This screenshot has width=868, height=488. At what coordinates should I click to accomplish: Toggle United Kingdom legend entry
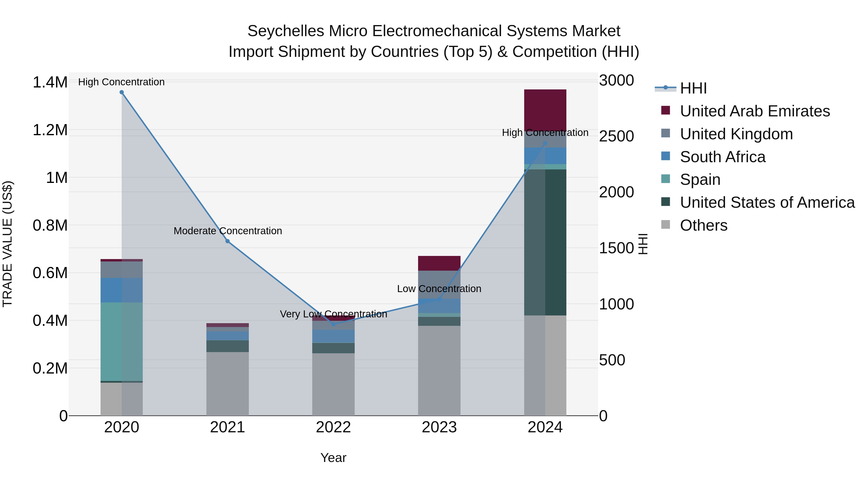(x=727, y=134)
